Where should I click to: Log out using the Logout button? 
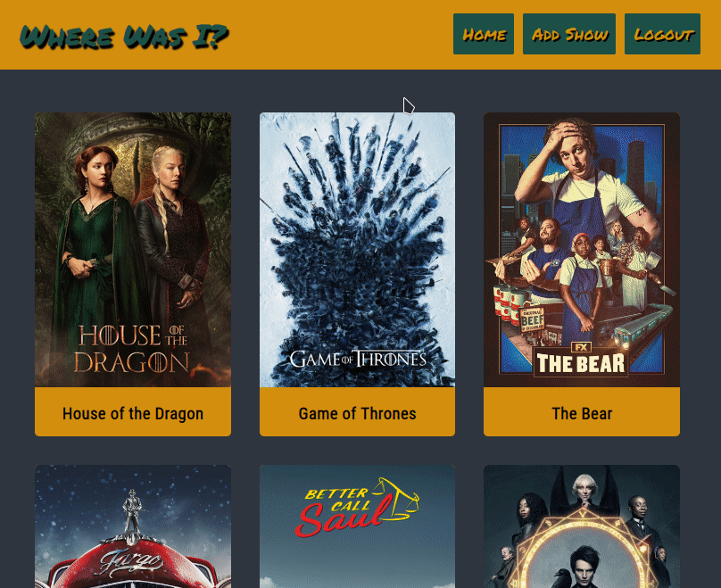663,34
